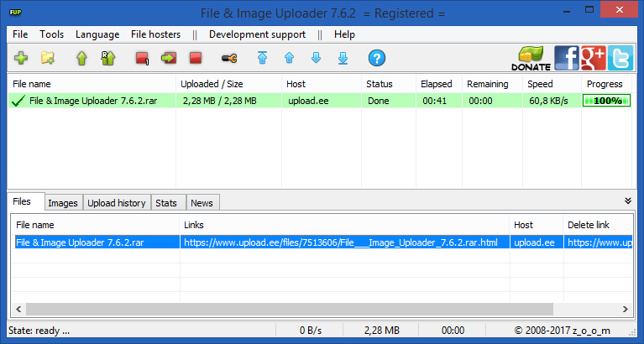Image resolution: width=644 pixels, height=344 pixels.
Task: Open the File menu
Action: pos(20,34)
